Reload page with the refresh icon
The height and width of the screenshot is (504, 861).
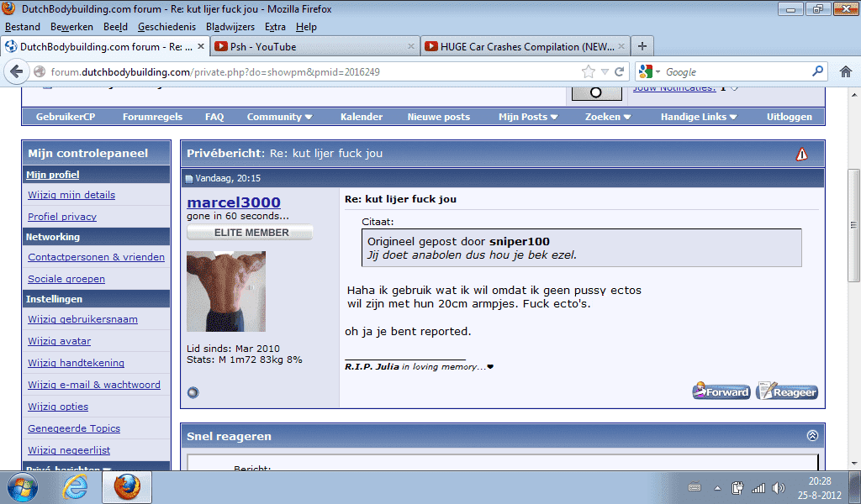click(x=620, y=72)
